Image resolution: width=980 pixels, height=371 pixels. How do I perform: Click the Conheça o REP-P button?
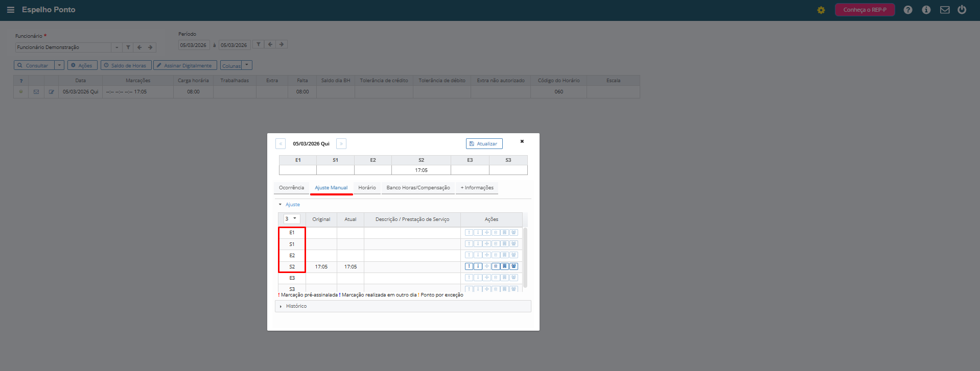tap(865, 10)
